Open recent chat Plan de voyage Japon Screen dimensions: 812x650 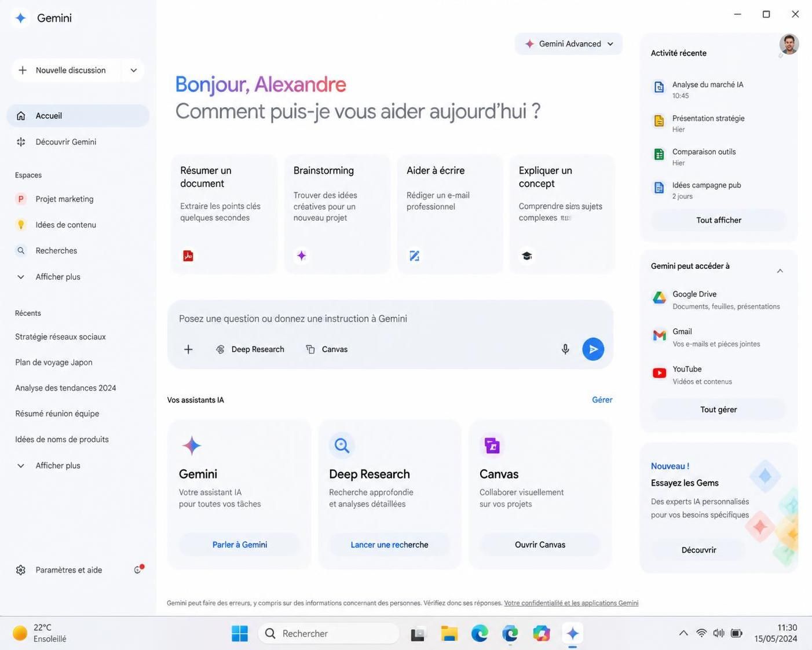pyautogui.click(x=54, y=362)
